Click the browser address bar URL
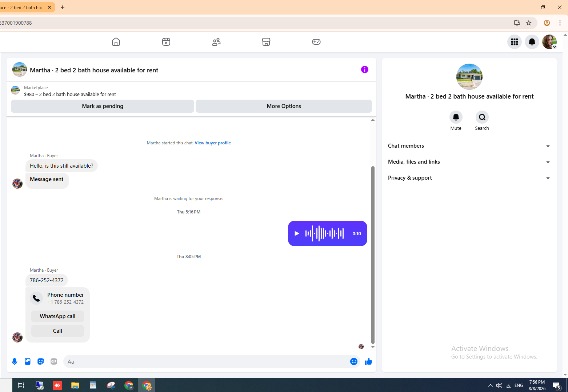 pos(16,23)
